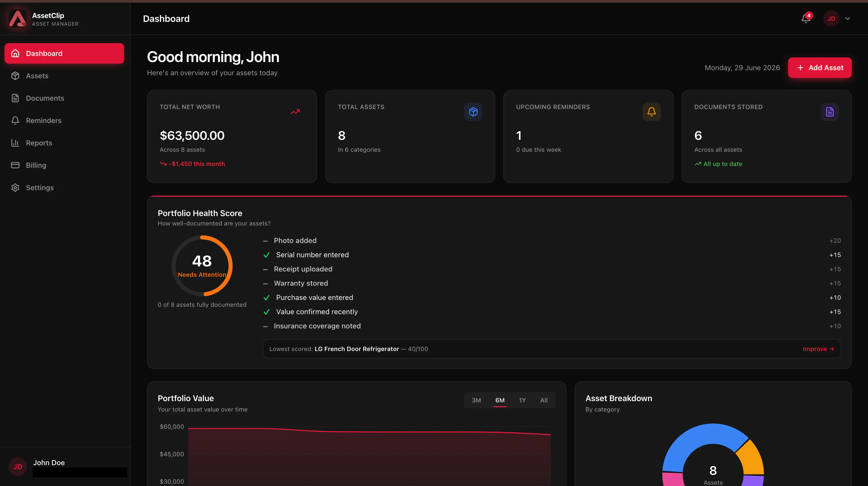The width and height of the screenshot is (868, 486).
Task: Click the 'Insurance coverage noted' checklist text
Action: [317, 326]
